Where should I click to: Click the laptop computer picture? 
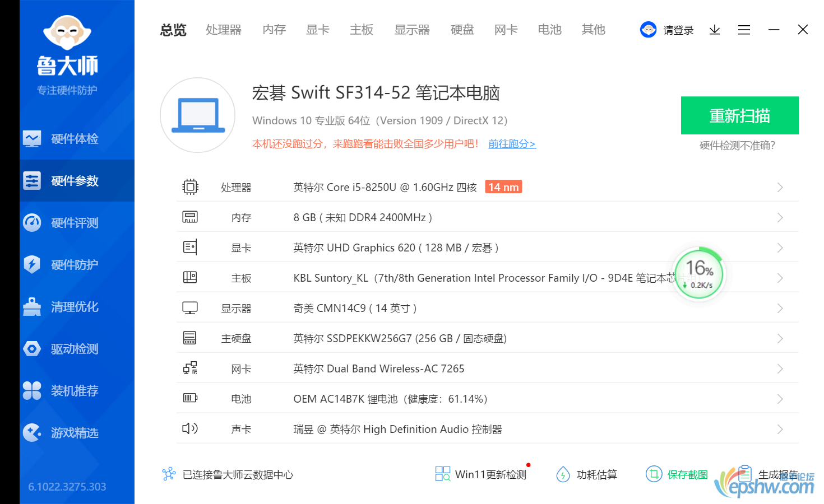click(198, 115)
